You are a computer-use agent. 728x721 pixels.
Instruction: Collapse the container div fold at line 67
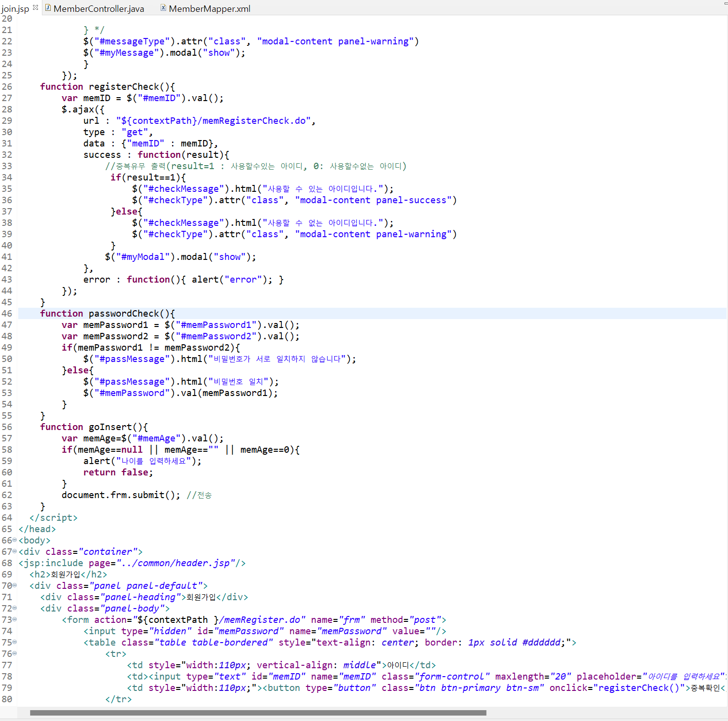(15, 551)
